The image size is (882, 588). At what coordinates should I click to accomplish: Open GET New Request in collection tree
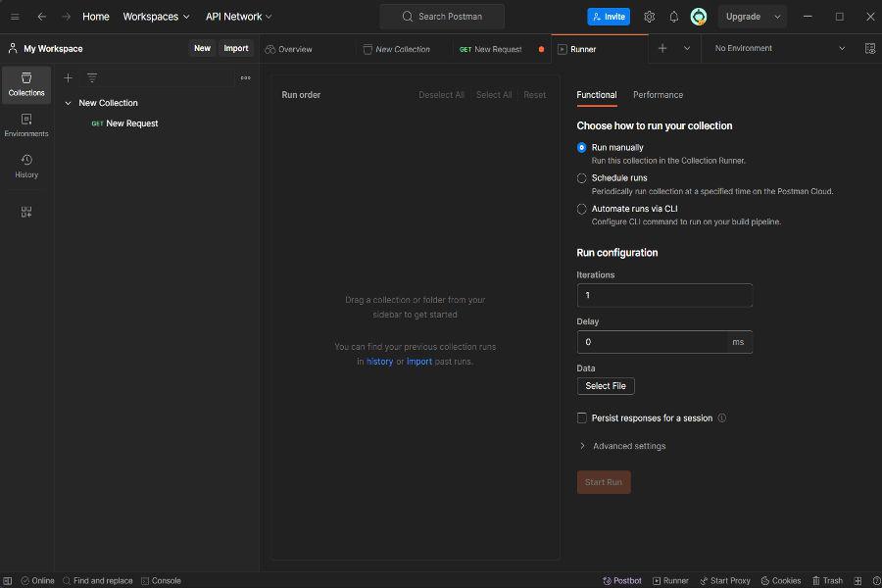coord(124,123)
